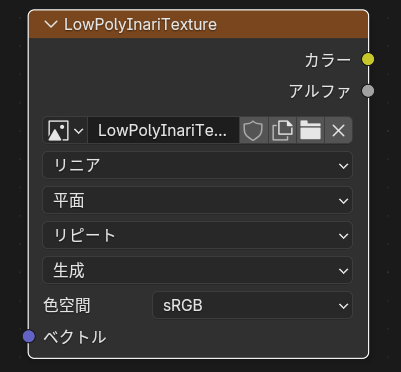Screen dimensions: 401x372
Task: Collapse the LowPolyInariTexture node with header chevron
Action: [x=51, y=25]
